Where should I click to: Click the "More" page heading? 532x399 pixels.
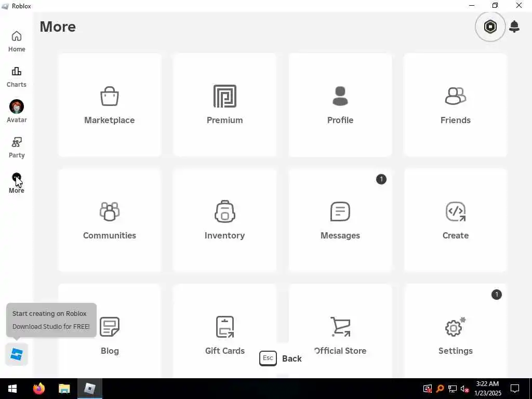click(x=58, y=27)
